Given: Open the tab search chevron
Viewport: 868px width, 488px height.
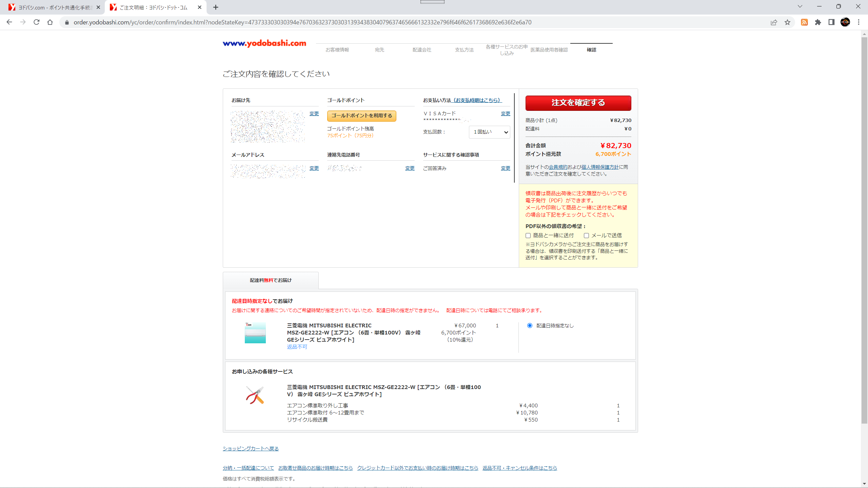Looking at the screenshot, I should point(800,6).
